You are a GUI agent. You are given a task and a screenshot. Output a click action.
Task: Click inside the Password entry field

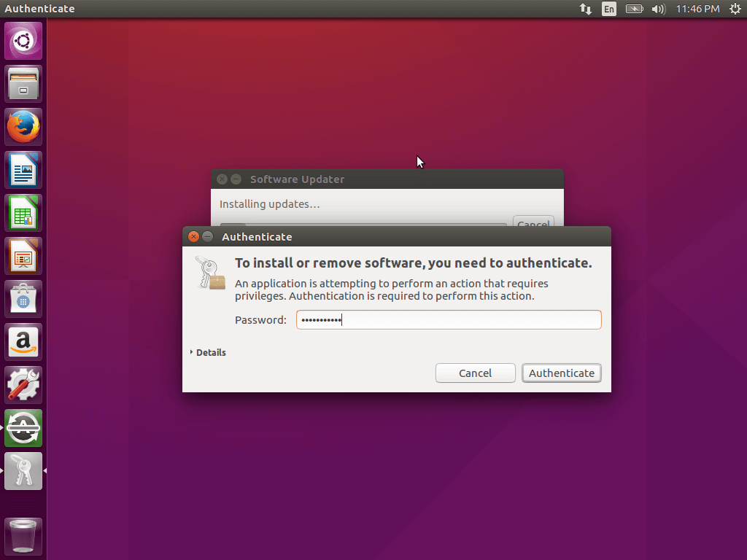tap(448, 319)
